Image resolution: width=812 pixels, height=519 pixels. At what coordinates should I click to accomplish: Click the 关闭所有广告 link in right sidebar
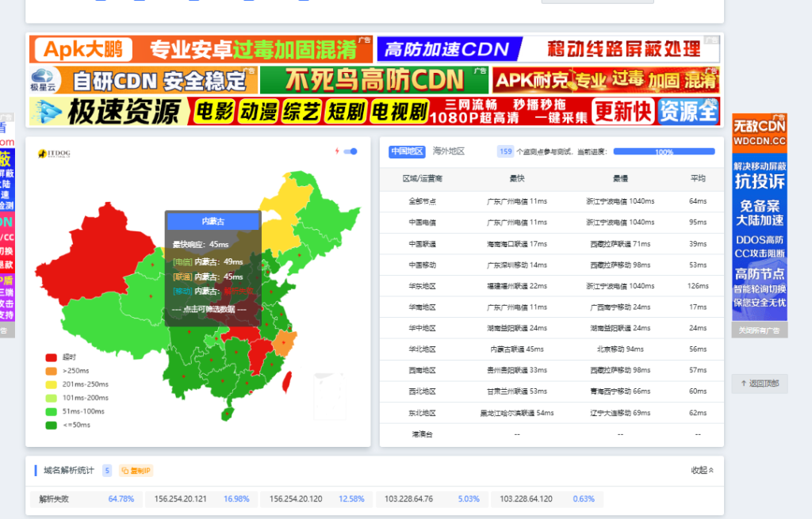(x=759, y=329)
